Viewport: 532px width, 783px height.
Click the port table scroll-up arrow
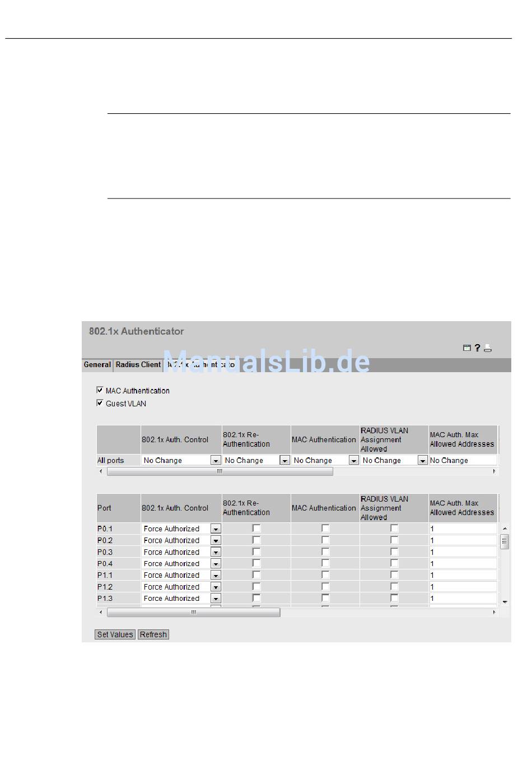505,529
